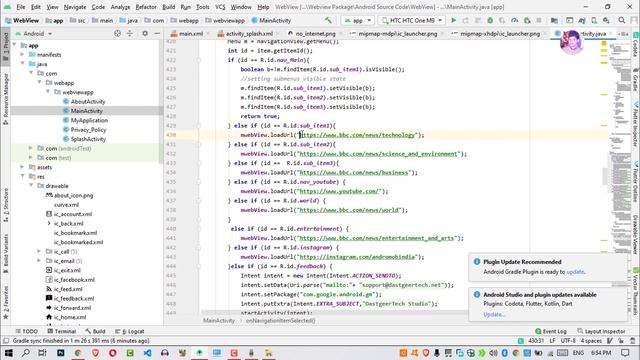Open the Build menu
Viewport: 640px width, 360px height.
[168, 7]
